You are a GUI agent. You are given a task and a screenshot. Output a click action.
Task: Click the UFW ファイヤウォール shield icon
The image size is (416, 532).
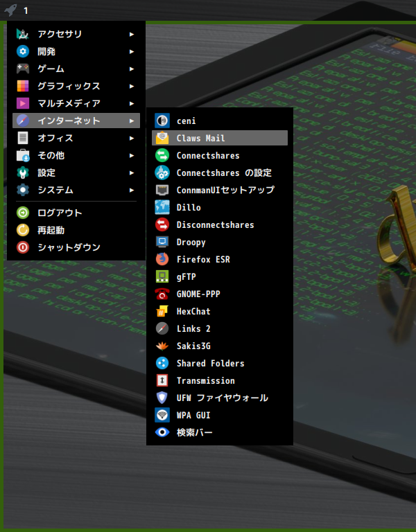[x=162, y=398]
